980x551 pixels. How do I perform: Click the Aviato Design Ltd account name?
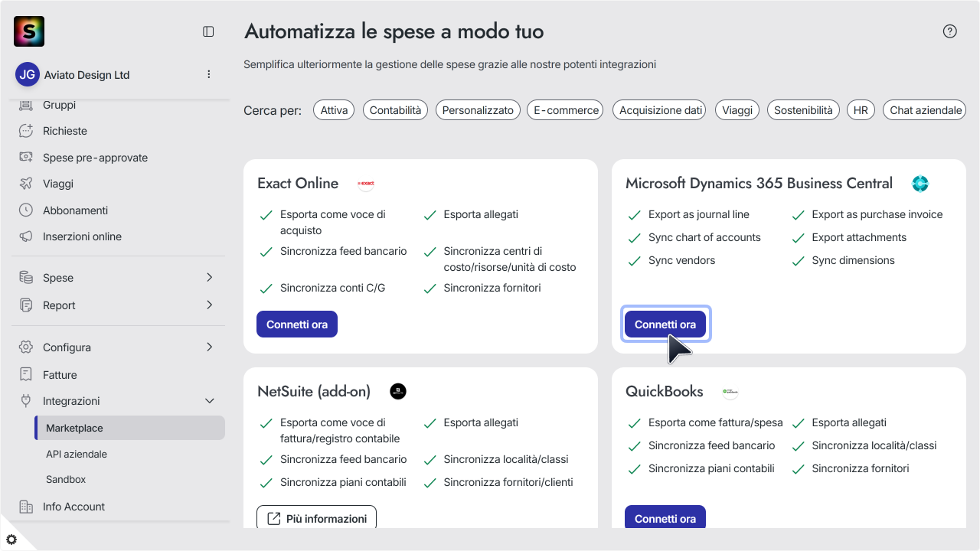point(87,75)
